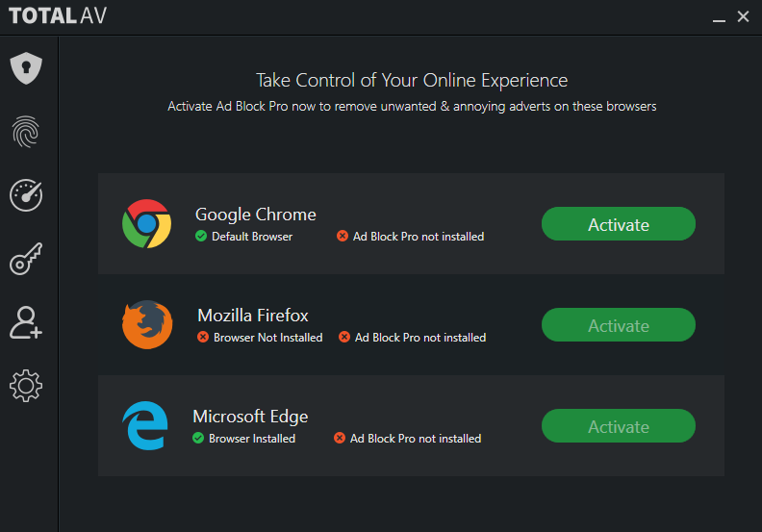Activate Ad Block Pro for Microsoft Edge
Viewport: 762px width, 532px height.
tap(618, 426)
